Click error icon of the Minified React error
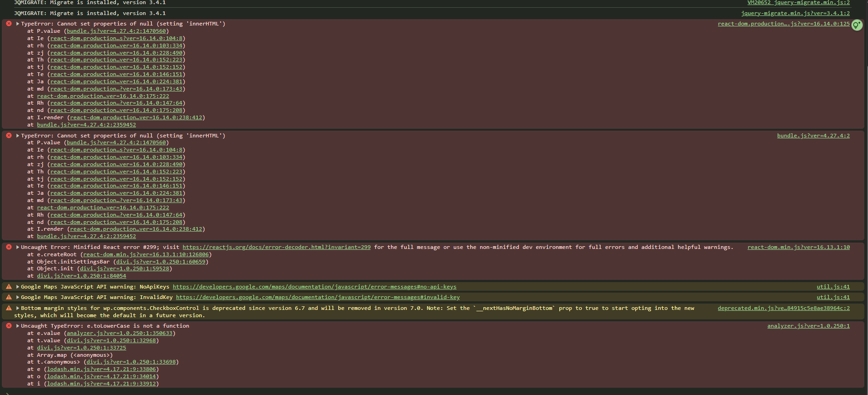868x395 pixels. pos(9,247)
